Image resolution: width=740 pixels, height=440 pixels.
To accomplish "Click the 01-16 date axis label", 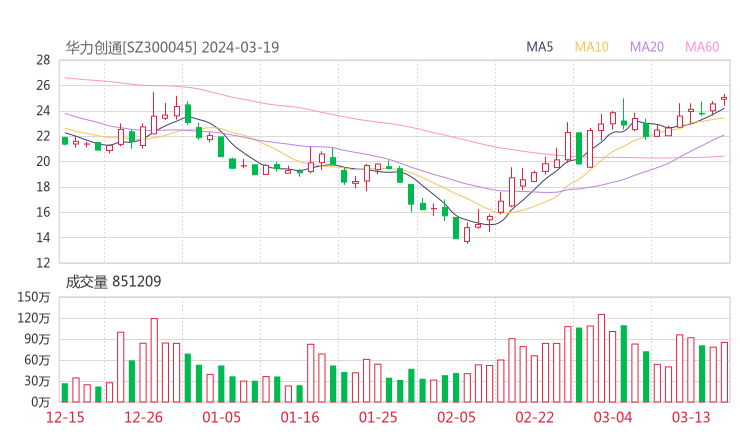I will (300, 417).
